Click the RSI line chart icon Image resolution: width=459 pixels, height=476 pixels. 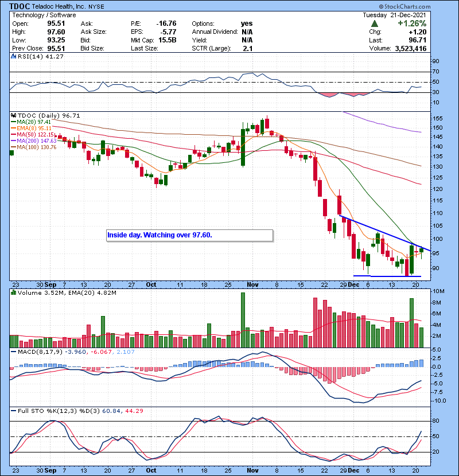coord(13,56)
